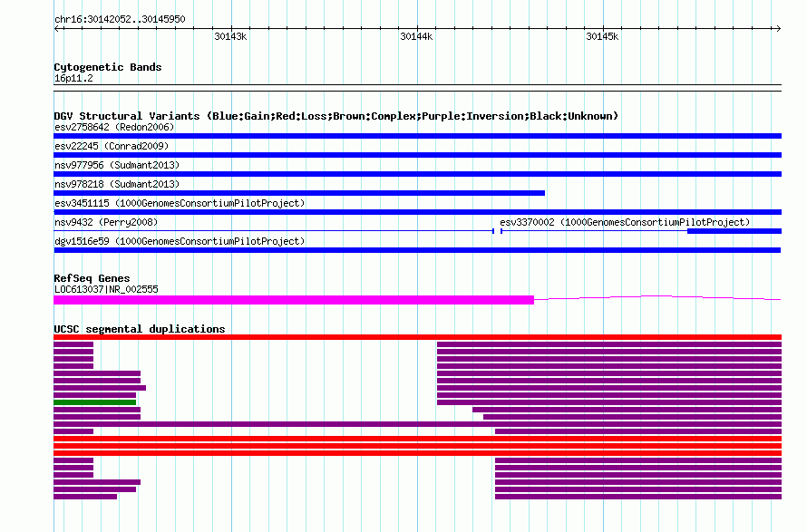Select the magenta exon bar of LOC613037
The height and width of the screenshot is (532, 807).
click(x=294, y=300)
